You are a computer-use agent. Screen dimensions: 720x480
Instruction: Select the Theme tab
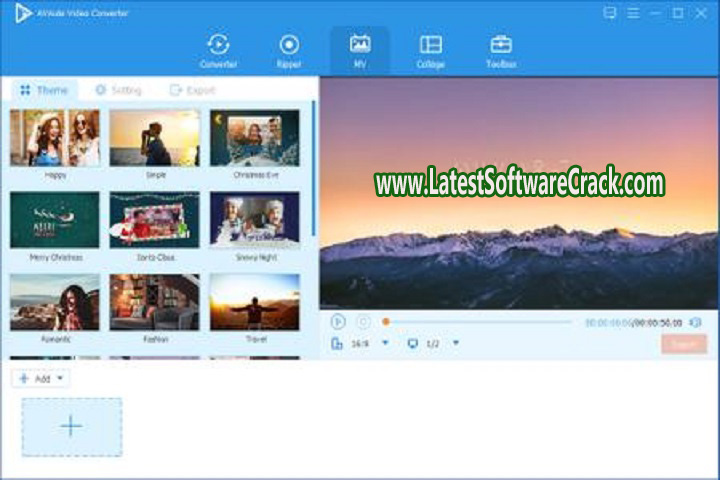coord(44,90)
